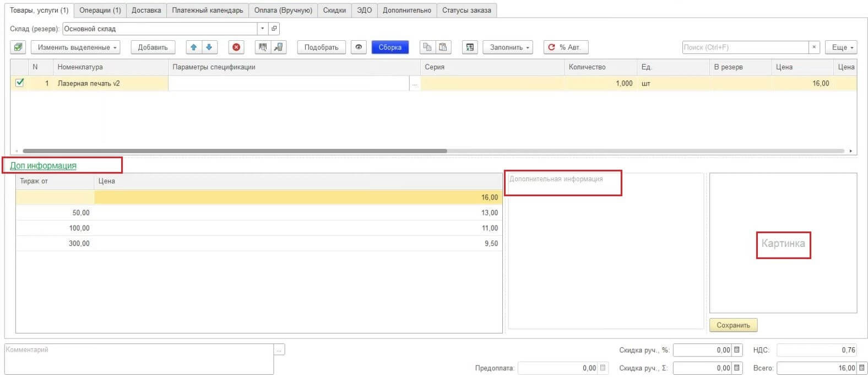Click the Сохранить button under the picture
This screenshot has height=377, width=868.
click(x=733, y=325)
